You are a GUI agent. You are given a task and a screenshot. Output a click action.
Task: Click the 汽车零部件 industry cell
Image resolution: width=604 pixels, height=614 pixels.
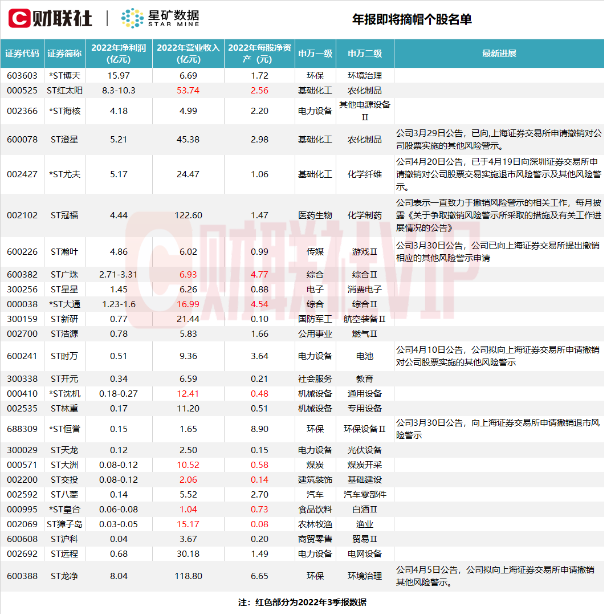365,495
